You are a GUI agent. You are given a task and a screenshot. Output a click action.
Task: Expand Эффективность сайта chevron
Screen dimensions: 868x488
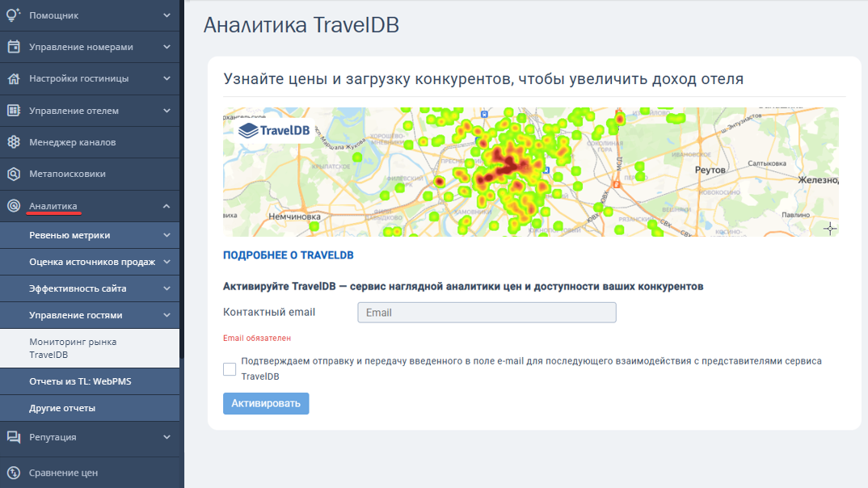tap(166, 288)
